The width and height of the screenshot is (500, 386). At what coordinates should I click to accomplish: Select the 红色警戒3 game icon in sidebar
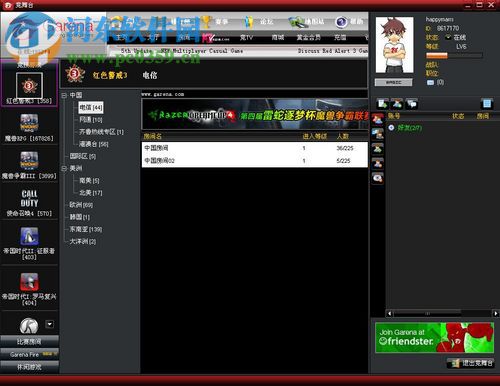pyautogui.click(x=29, y=86)
